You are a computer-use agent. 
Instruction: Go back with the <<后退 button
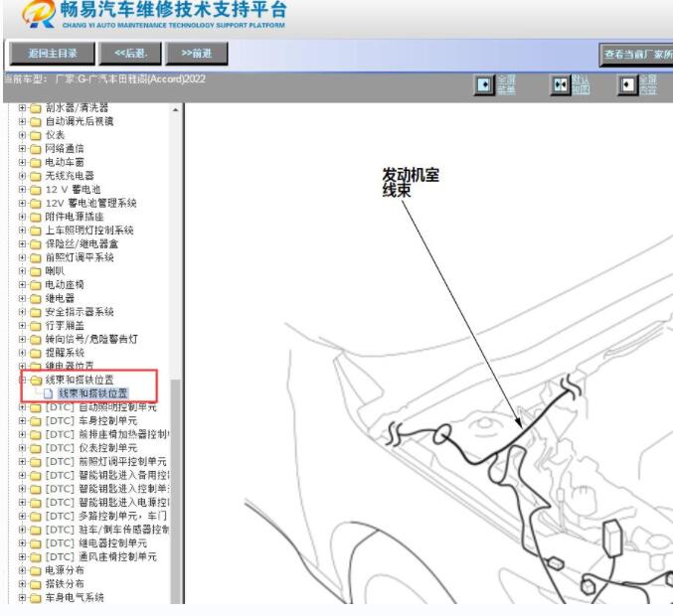[130, 54]
